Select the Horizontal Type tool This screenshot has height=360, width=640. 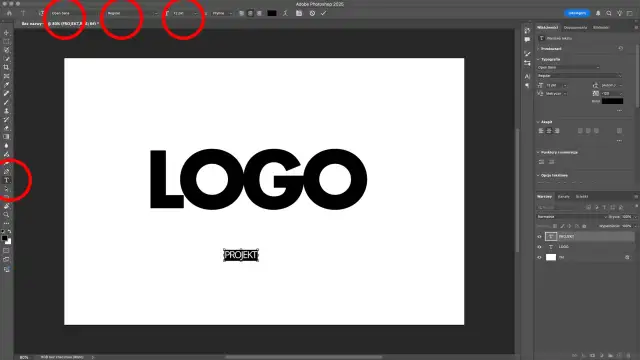click(6, 180)
